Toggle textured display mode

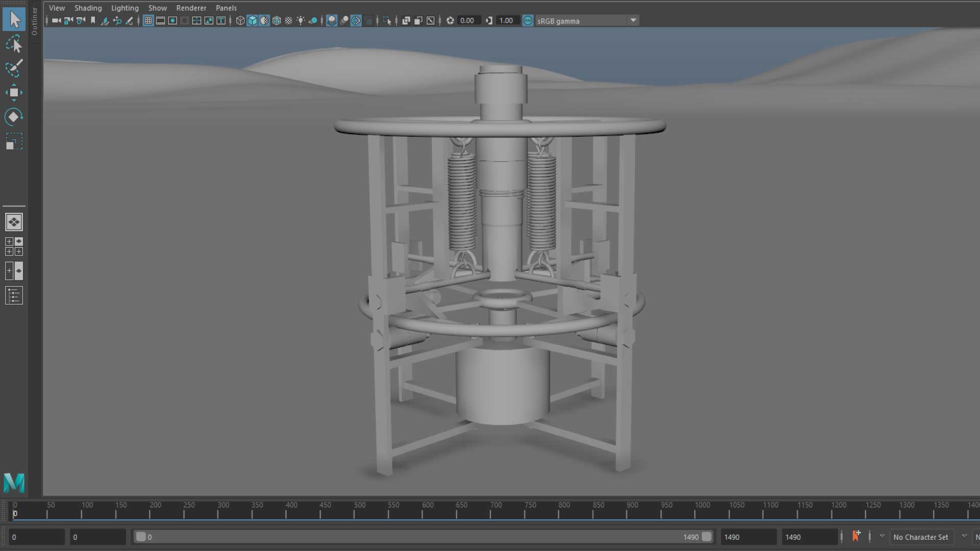(x=288, y=20)
